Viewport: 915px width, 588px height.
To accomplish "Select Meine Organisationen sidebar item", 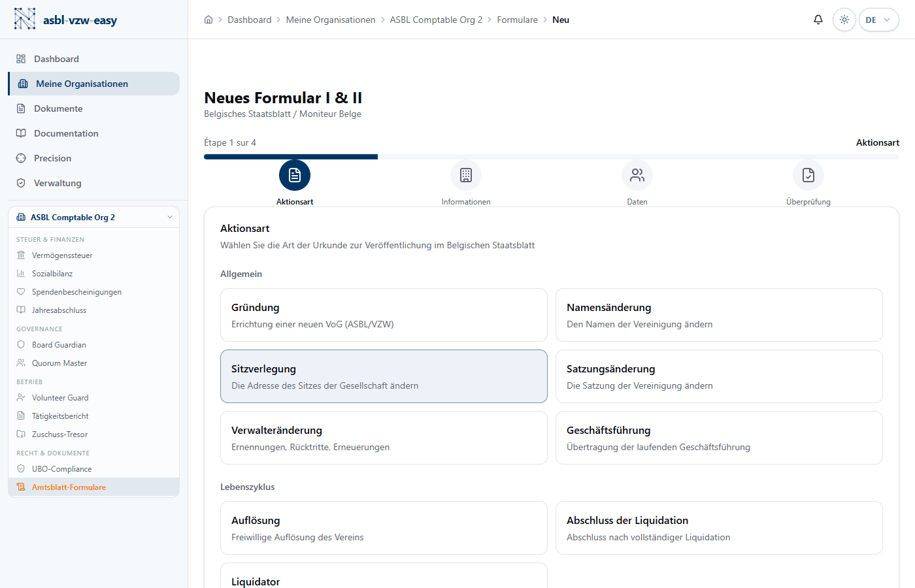I will [93, 84].
